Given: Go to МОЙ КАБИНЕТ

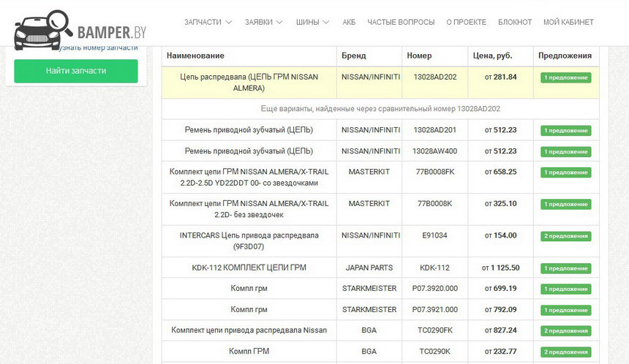Looking at the screenshot, I should pos(568,22).
